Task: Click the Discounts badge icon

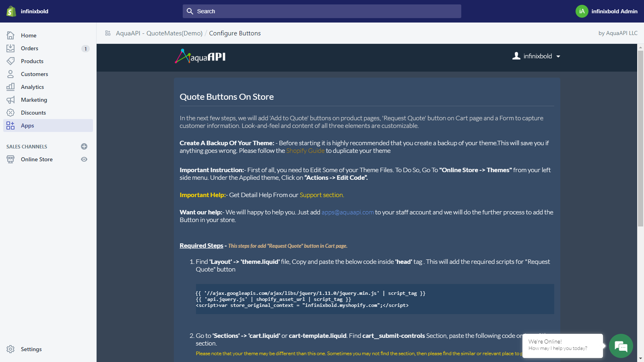Action: click(10, 113)
